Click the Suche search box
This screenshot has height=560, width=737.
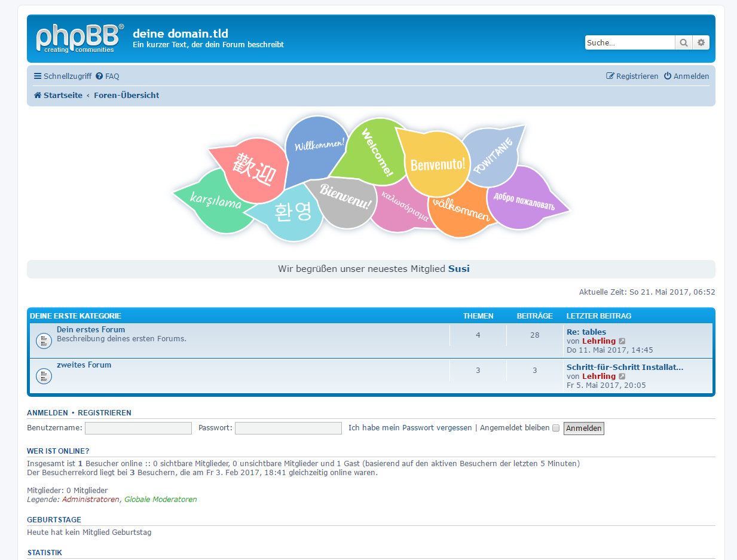[x=629, y=42]
